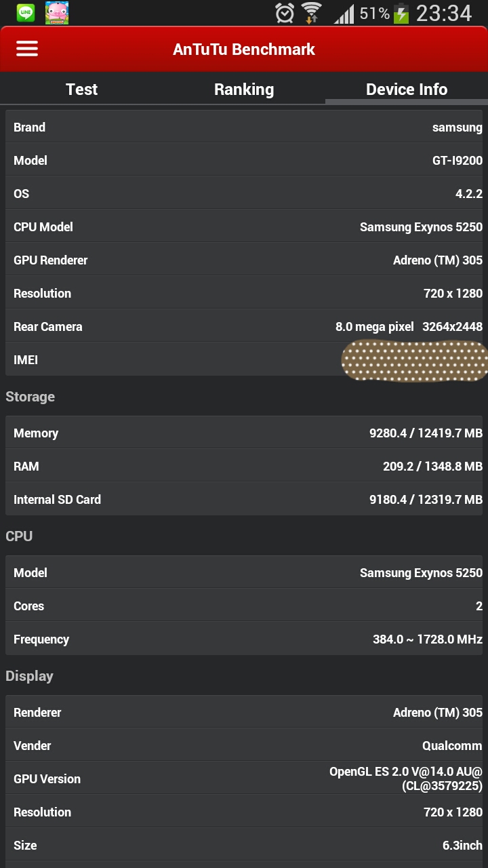Viewport: 488px width, 868px height.
Task: Tap the pink pig game notification icon
Action: pos(57,13)
